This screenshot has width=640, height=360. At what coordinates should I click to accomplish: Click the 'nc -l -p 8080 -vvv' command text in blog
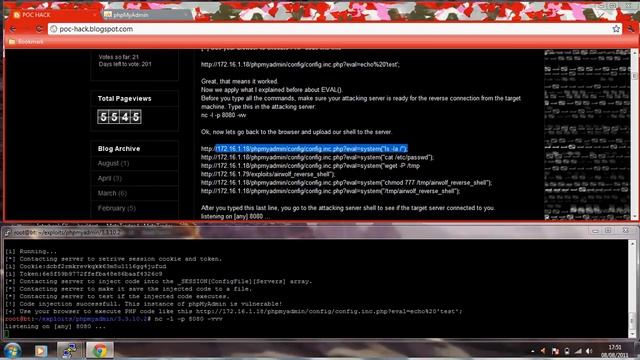tap(223, 115)
